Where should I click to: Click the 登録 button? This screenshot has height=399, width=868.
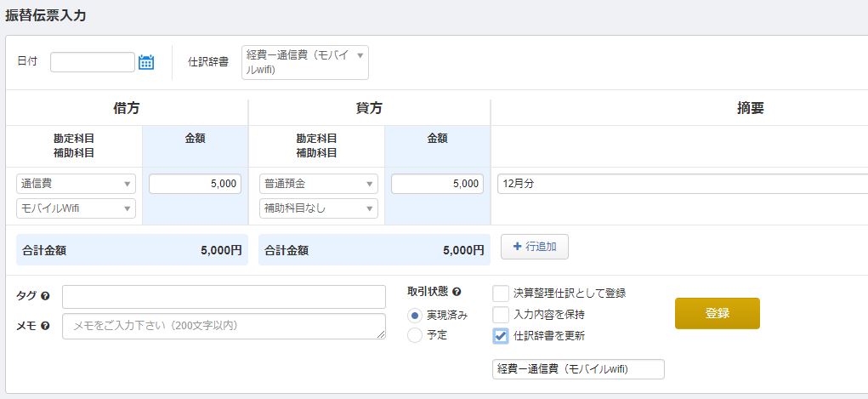coord(717,313)
